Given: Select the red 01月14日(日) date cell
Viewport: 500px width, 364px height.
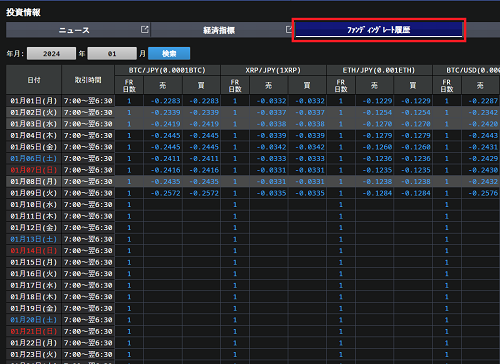Looking at the screenshot, I should [34, 251].
